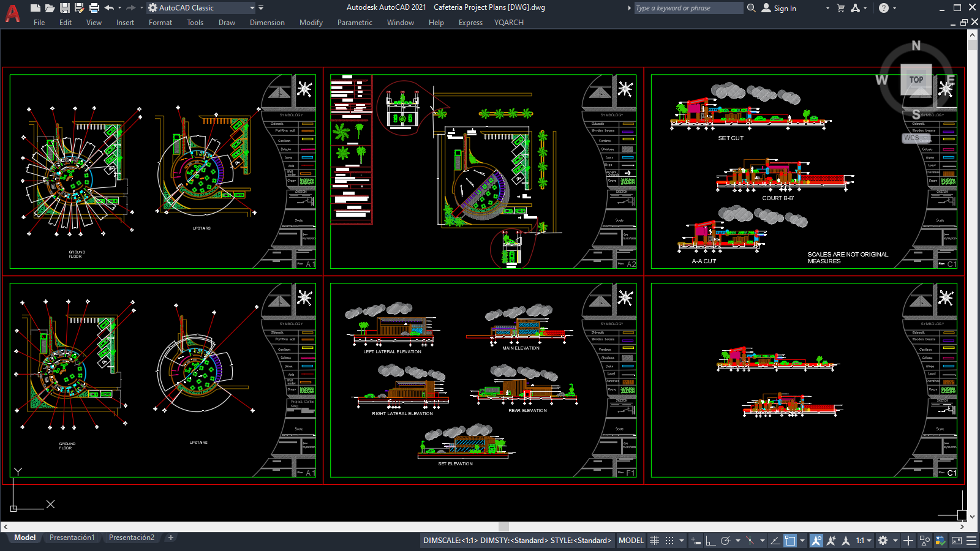The image size is (980, 551).
Task: Open the Draw menu
Action: coord(226,23)
